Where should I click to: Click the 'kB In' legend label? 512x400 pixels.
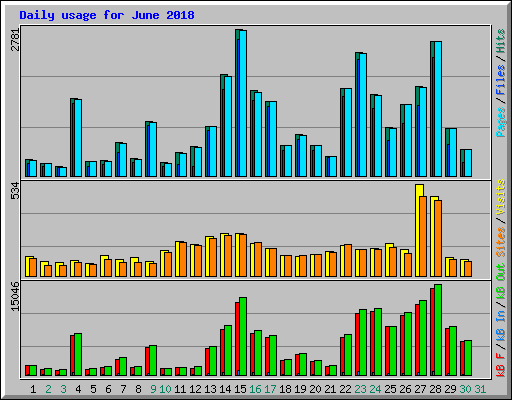click(x=501, y=326)
